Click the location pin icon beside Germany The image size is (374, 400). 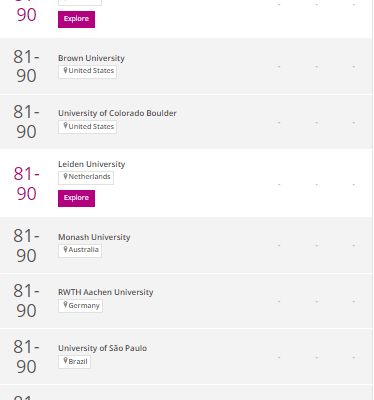coord(65,305)
